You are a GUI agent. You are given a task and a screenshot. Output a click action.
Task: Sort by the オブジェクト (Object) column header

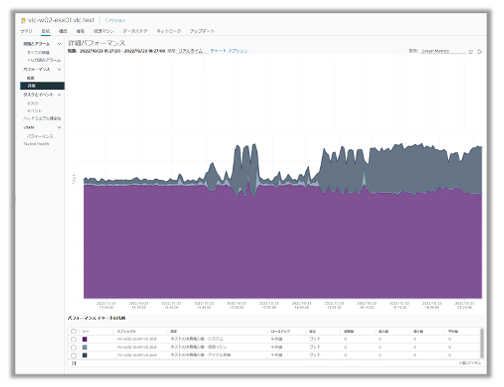(126, 332)
